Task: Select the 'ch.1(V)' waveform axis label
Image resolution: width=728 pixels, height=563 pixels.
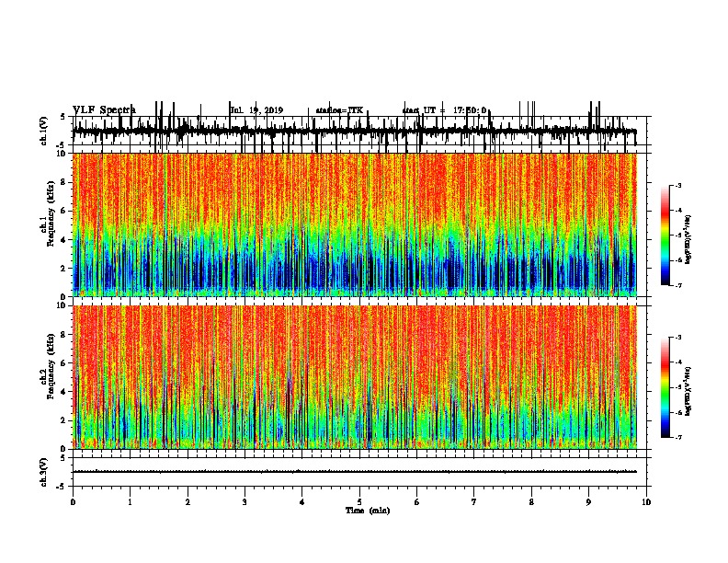Action: pos(44,131)
